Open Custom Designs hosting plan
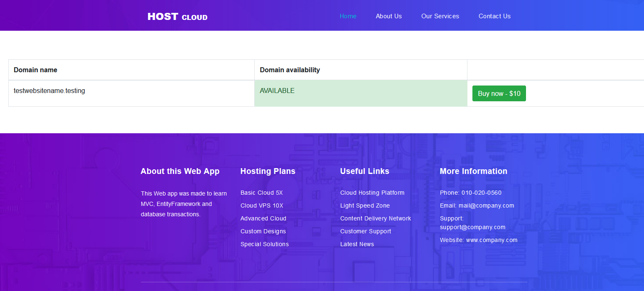 [x=263, y=231]
